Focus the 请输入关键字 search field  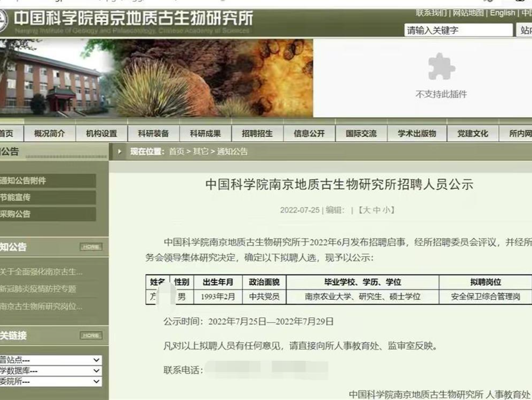458,30
